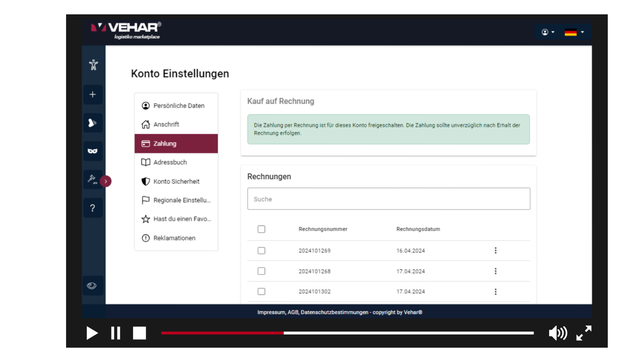Stop the video playback
Image resolution: width=644 pixels, height=362 pixels.
pyautogui.click(x=139, y=333)
